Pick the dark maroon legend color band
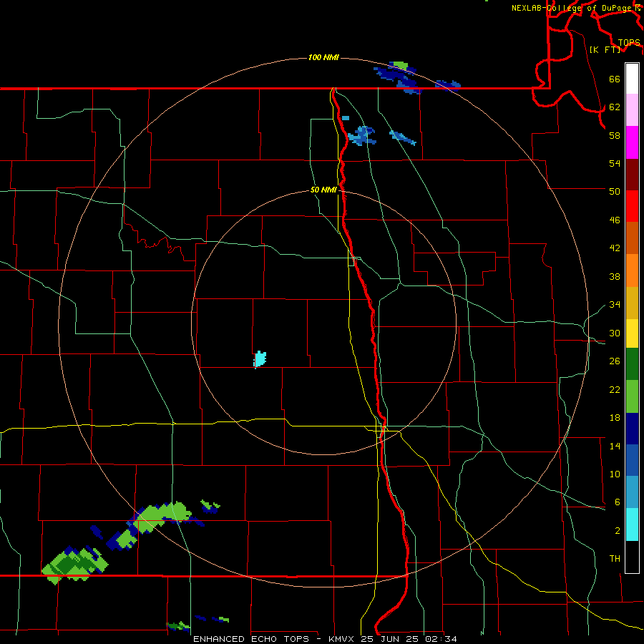This screenshot has width=644, height=644. [x=632, y=175]
